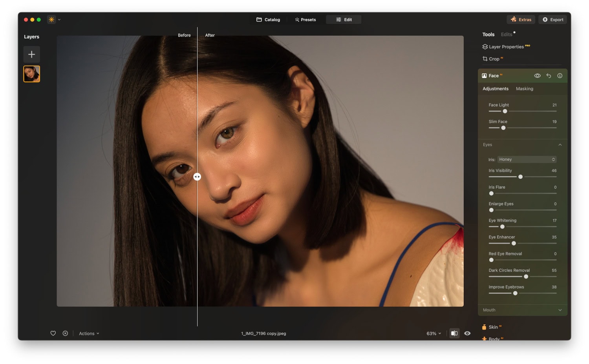Collapse the Eyes section
The image size is (589, 364).
click(560, 145)
